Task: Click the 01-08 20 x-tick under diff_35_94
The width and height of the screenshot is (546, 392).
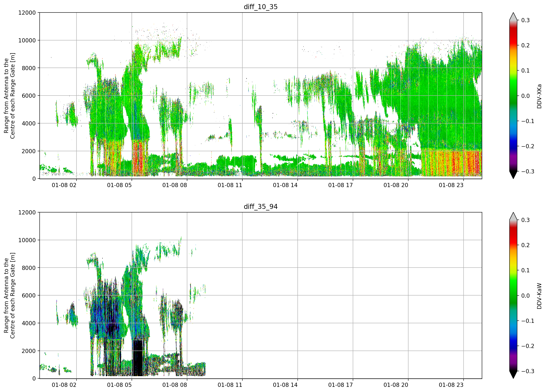Action: point(396,385)
